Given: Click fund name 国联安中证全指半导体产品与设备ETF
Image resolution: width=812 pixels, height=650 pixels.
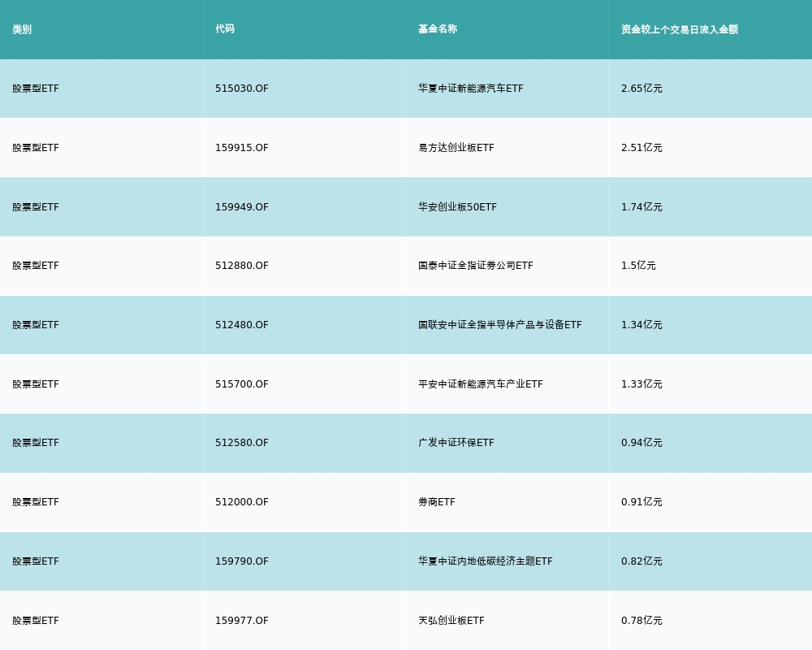Looking at the screenshot, I should pyautogui.click(x=499, y=324).
